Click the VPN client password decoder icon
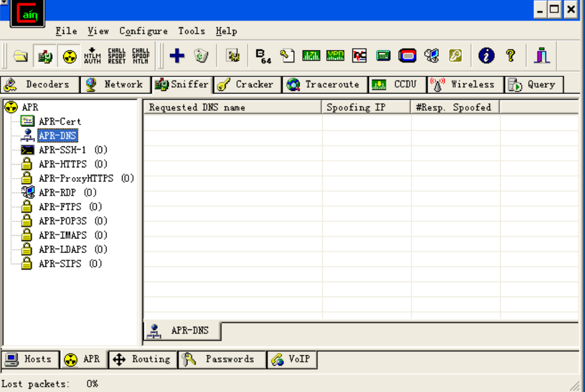Image resolution: width=585 pixels, height=392 pixels. (335, 56)
